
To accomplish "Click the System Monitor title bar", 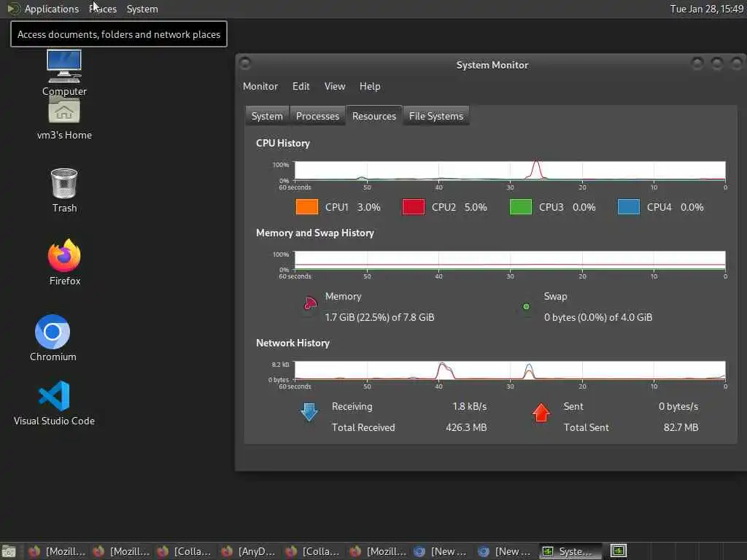I will pos(492,65).
